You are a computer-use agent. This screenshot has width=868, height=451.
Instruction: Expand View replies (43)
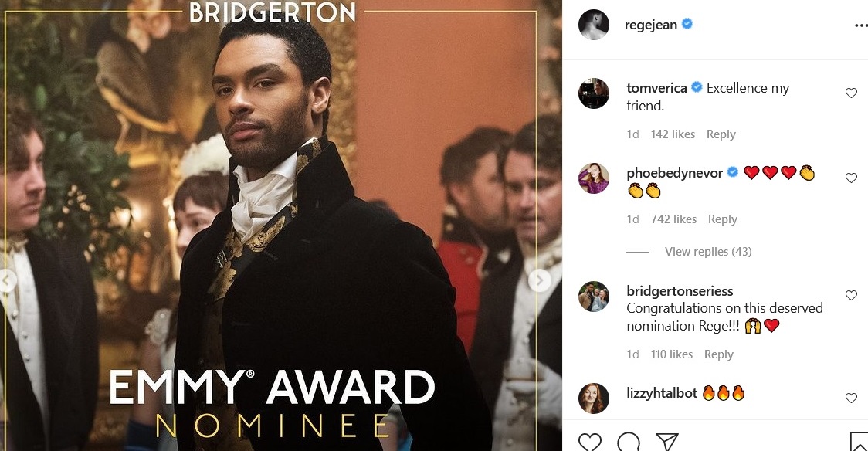click(x=708, y=251)
